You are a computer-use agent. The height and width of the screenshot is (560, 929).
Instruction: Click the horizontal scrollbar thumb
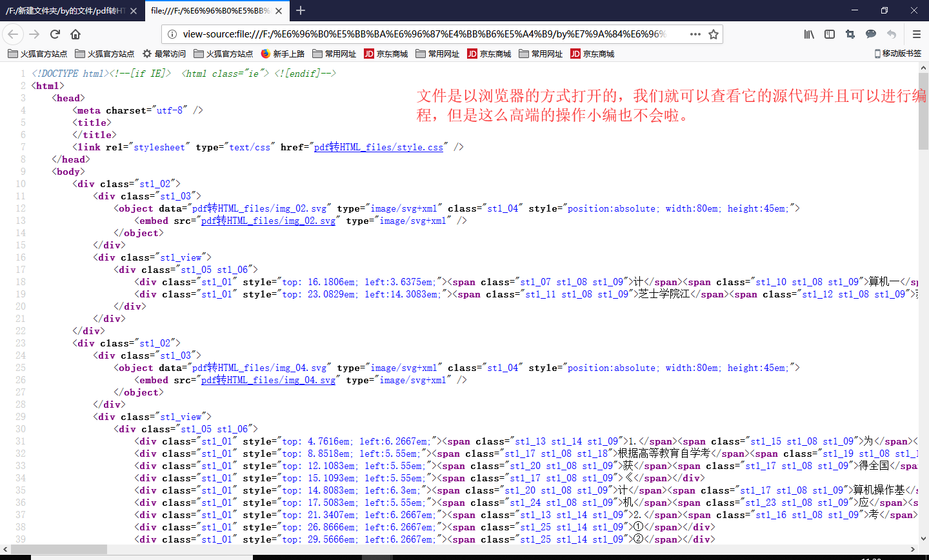tap(59, 550)
